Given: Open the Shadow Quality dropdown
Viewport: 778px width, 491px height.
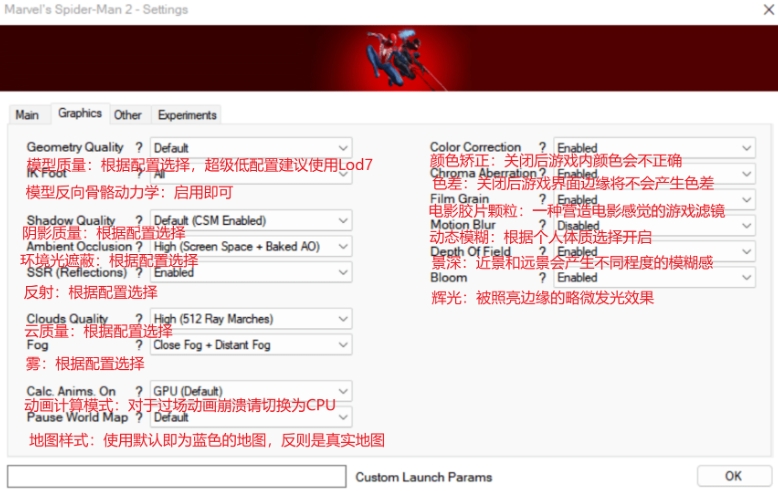Looking at the screenshot, I should pos(251,220).
